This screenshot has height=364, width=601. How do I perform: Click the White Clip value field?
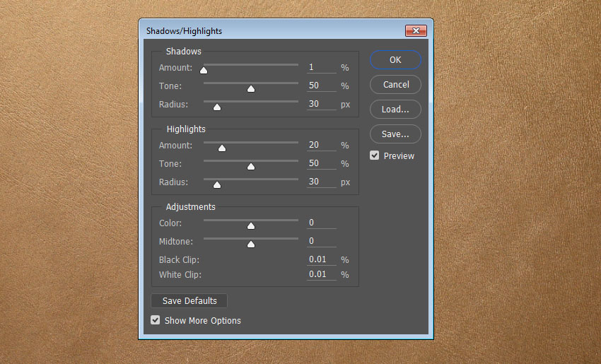pyautogui.click(x=321, y=274)
